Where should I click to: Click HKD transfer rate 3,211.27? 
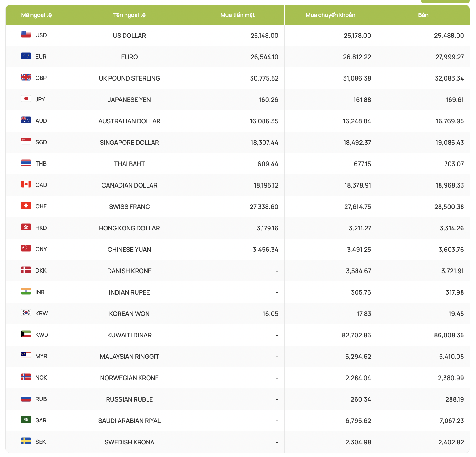[x=360, y=228]
